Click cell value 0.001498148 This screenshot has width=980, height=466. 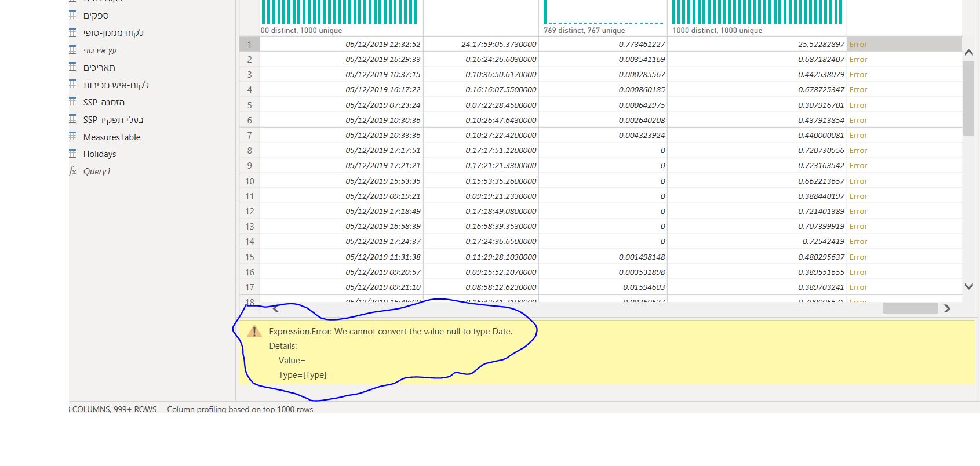pyautogui.click(x=603, y=257)
